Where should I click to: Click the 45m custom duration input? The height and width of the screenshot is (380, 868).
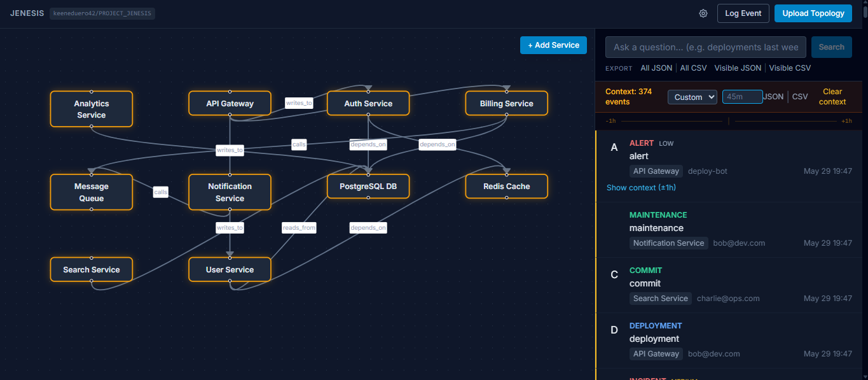pyautogui.click(x=742, y=97)
